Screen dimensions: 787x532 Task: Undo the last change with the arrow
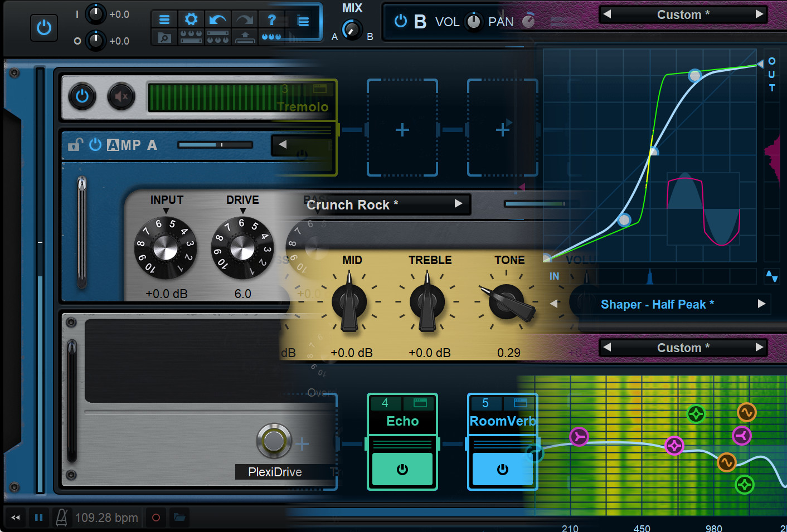pyautogui.click(x=218, y=20)
